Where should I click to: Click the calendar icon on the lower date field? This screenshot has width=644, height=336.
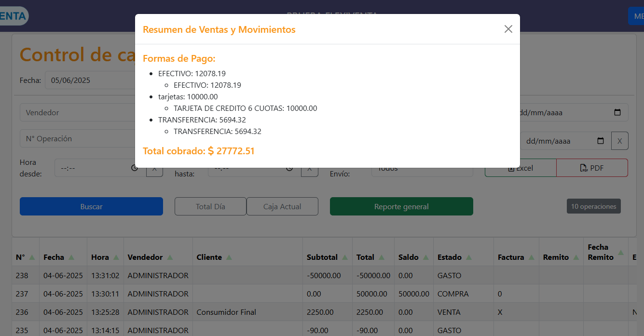click(x=601, y=141)
